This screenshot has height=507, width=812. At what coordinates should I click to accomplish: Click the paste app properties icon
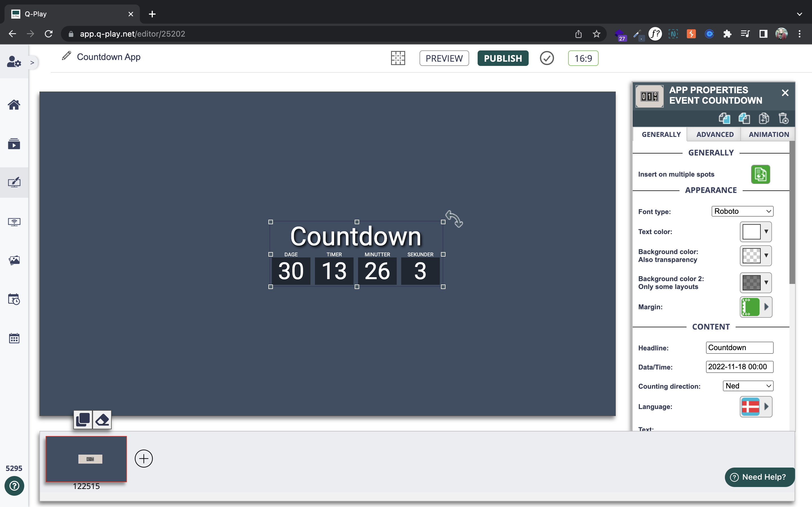tap(743, 118)
